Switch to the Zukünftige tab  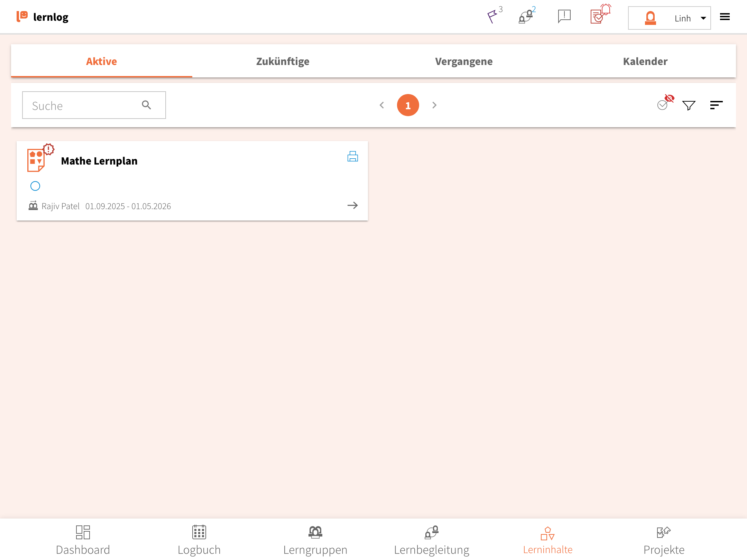283,61
